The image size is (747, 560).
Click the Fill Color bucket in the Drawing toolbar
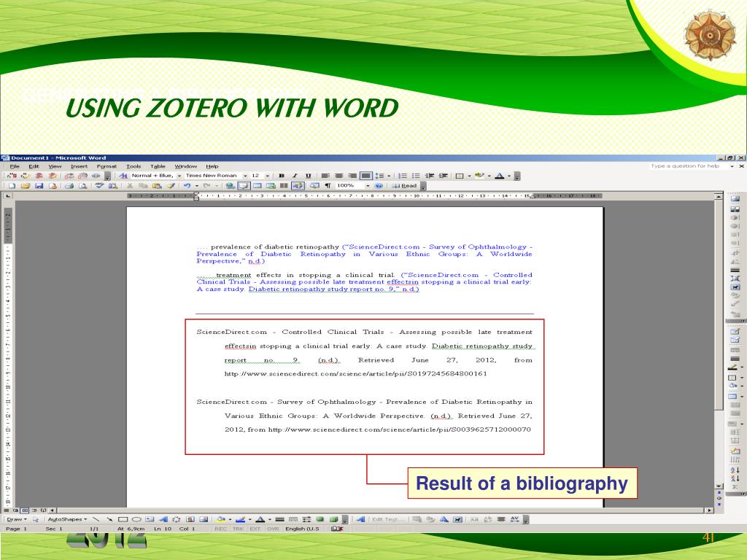tap(220, 519)
